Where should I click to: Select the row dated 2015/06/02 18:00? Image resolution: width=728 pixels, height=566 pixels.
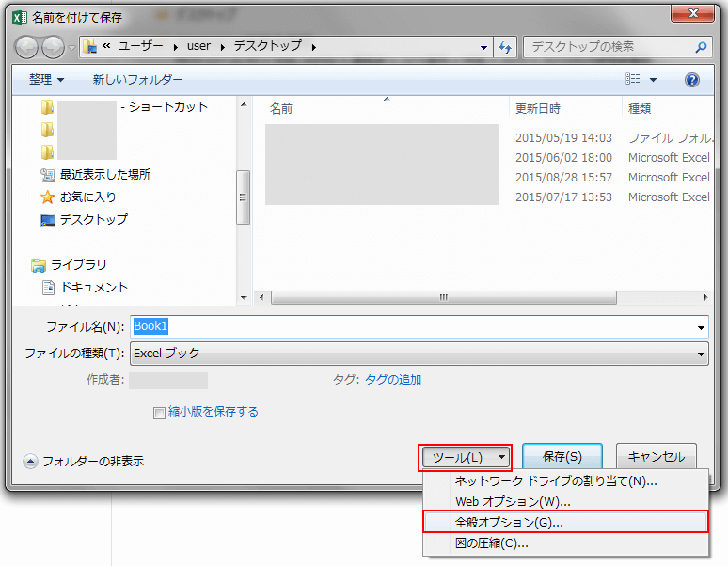[x=488, y=158]
